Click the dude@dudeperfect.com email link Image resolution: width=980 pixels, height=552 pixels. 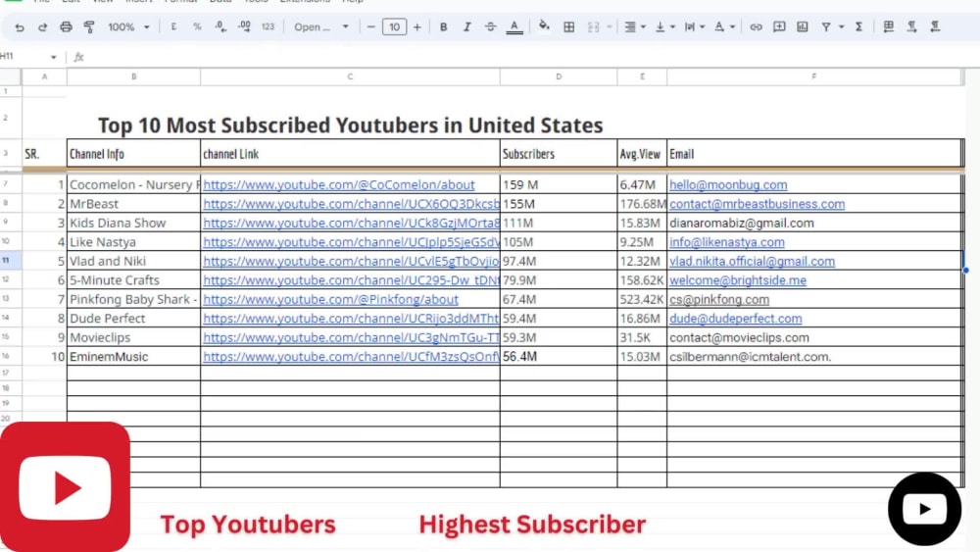[736, 319]
